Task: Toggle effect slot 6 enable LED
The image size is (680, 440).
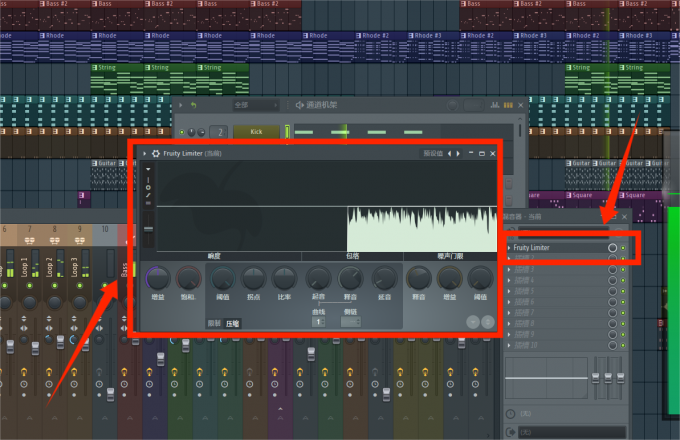Action: coord(623,302)
